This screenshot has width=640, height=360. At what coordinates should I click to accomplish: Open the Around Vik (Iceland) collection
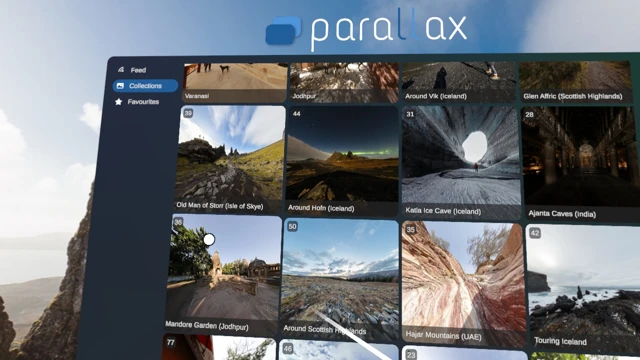click(459, 82)
